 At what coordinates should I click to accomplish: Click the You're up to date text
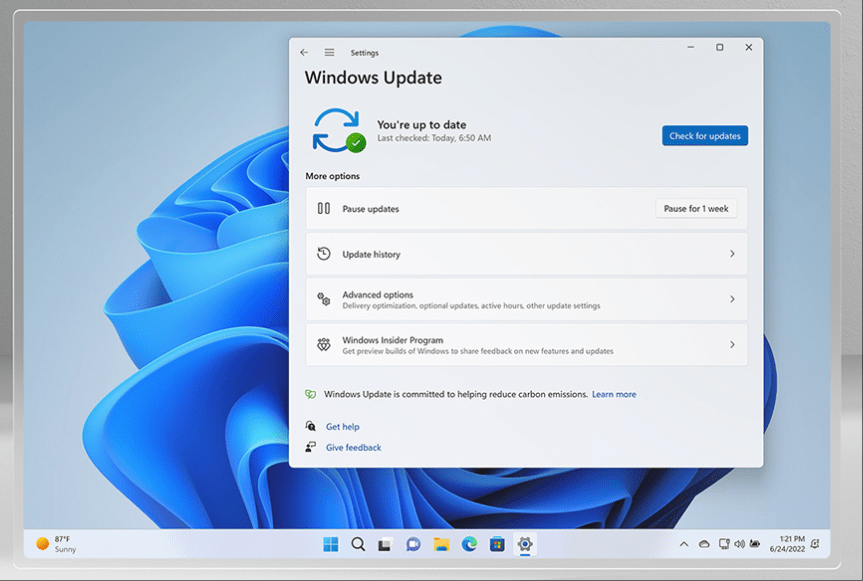point(422,125)
